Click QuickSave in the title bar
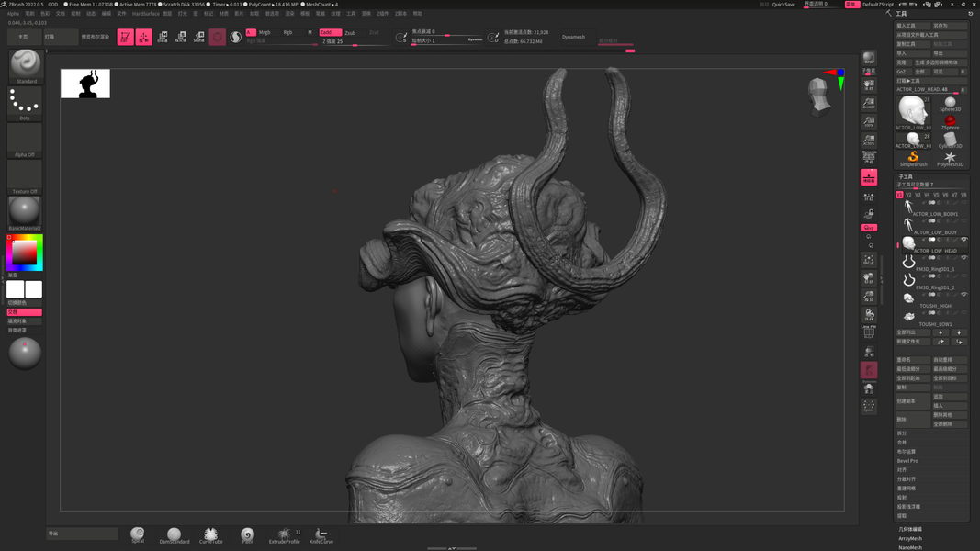This screenshot has height=551, width=980. [x=783, y=5]
